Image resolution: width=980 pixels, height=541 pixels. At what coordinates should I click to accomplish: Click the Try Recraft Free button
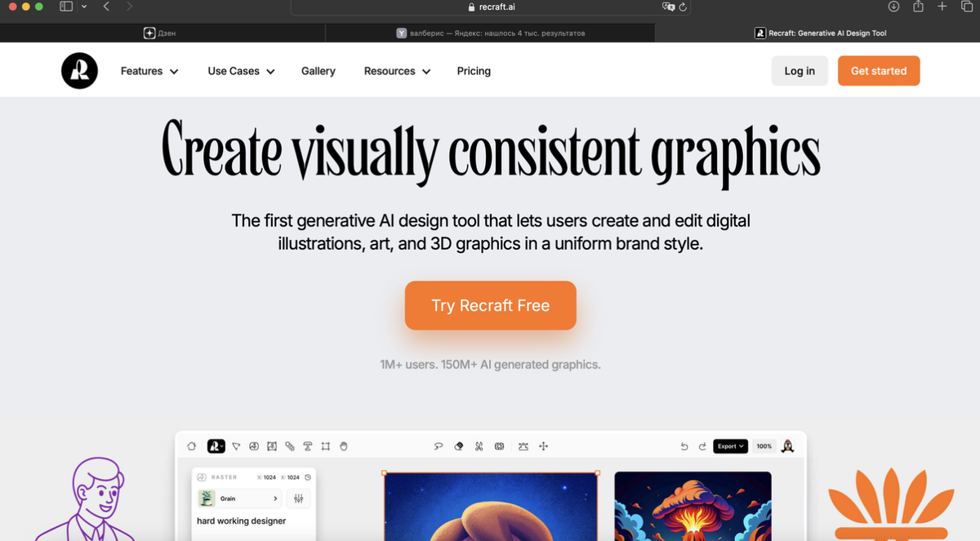click(x=491, y=305)
